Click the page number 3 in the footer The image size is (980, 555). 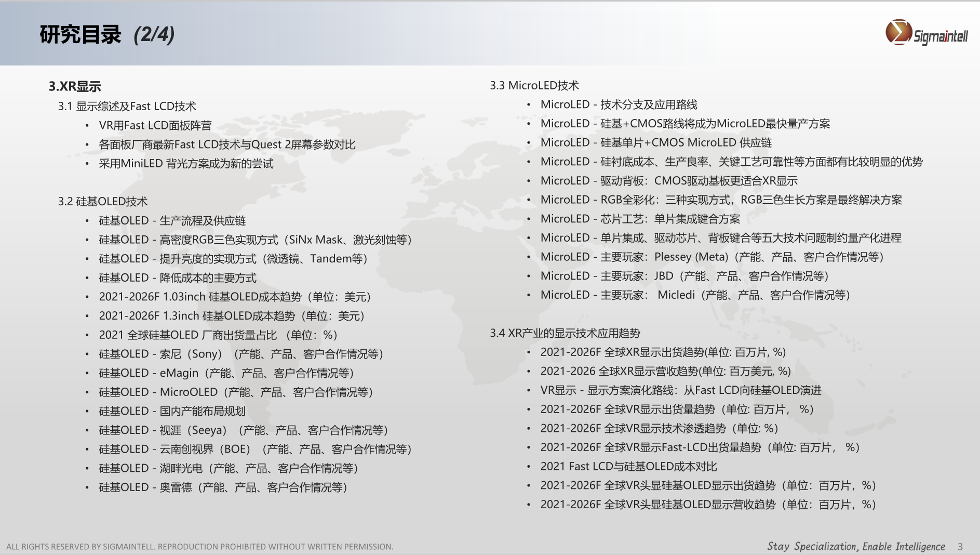click(x=960, y=547)
